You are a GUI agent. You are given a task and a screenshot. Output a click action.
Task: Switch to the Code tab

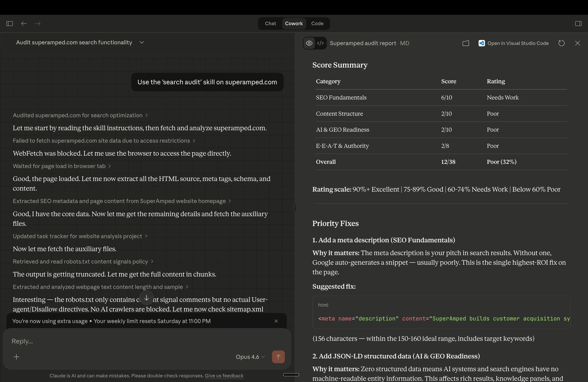coord(317,23)
